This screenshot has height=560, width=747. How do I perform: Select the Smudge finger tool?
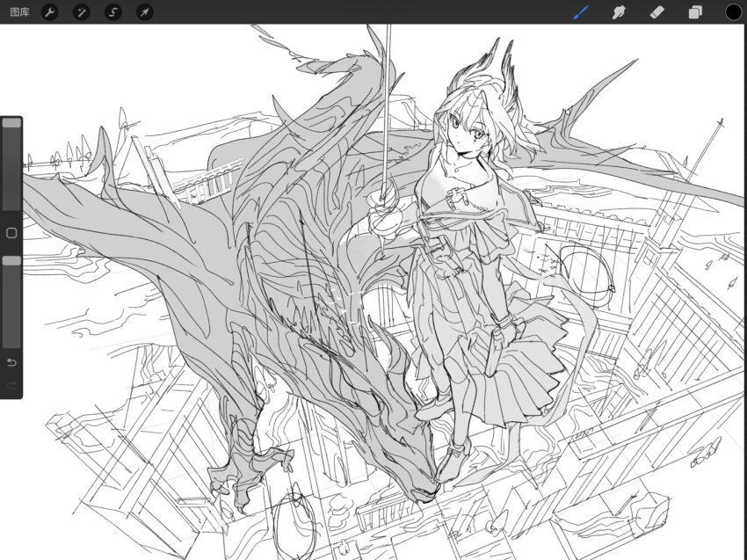619,12
